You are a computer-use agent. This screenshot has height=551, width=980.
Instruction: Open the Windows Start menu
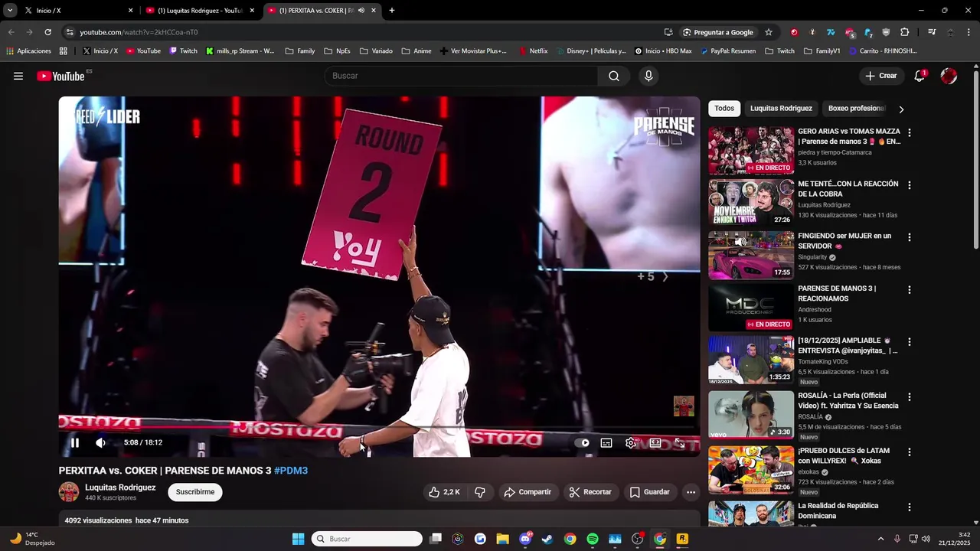point(298,539)
